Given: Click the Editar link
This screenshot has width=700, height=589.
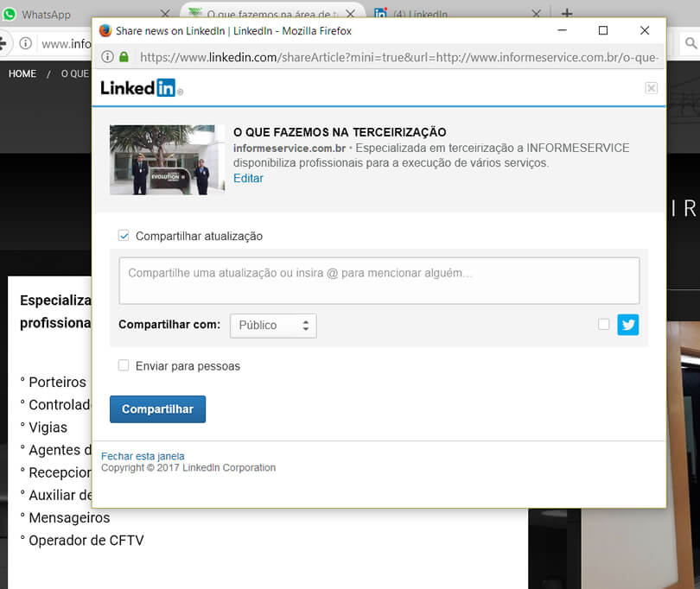Looking at the screenshot, I should coord(248,179).
